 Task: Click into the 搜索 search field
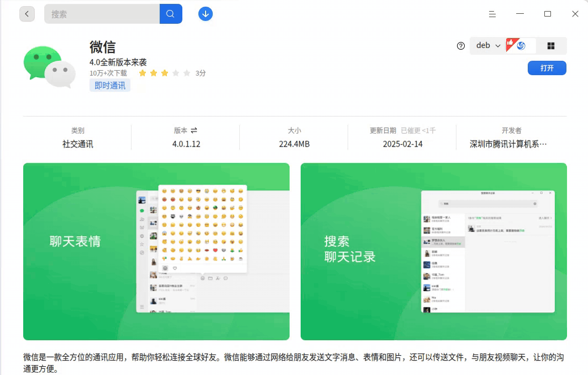coord(102,14)
